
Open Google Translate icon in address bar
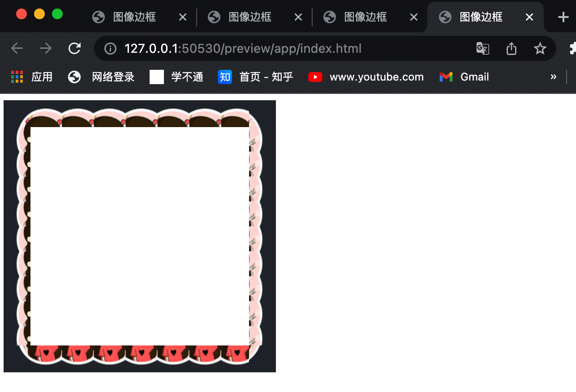(482, 48)
